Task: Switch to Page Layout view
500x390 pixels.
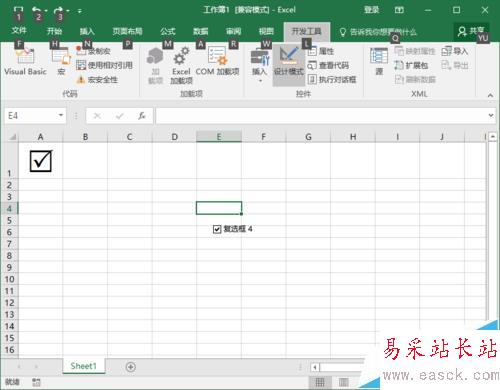Action: tap(343, 382)
